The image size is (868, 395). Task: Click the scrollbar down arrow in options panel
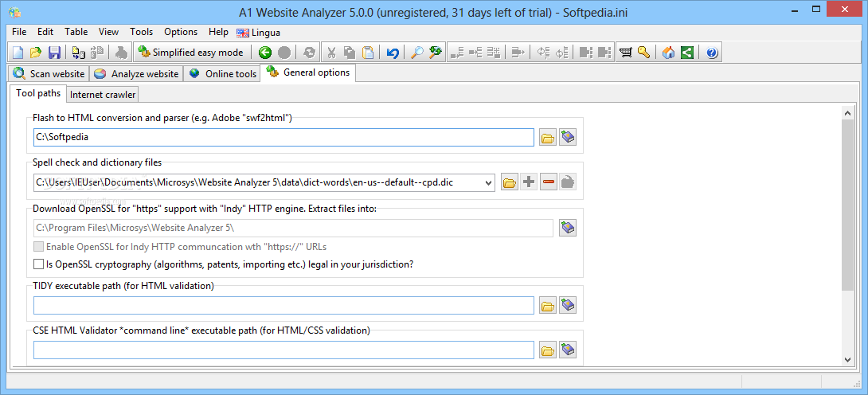847,359
